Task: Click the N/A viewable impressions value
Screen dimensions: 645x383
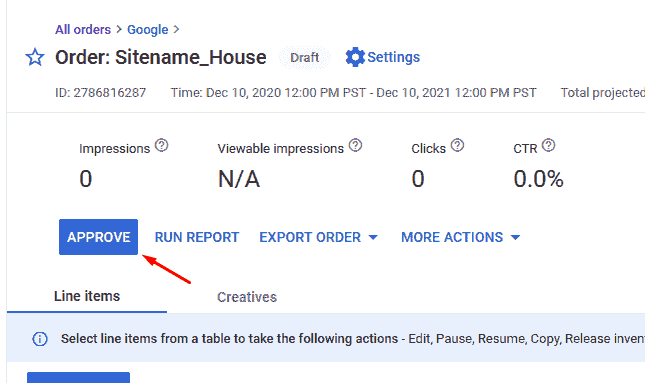Action: coord(239,179)
